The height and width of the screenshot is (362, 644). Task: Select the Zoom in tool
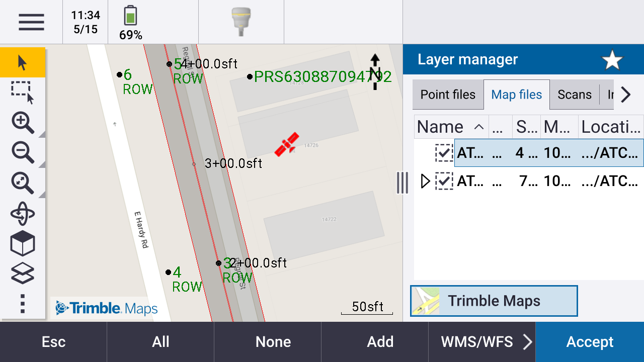coord(22,123)
